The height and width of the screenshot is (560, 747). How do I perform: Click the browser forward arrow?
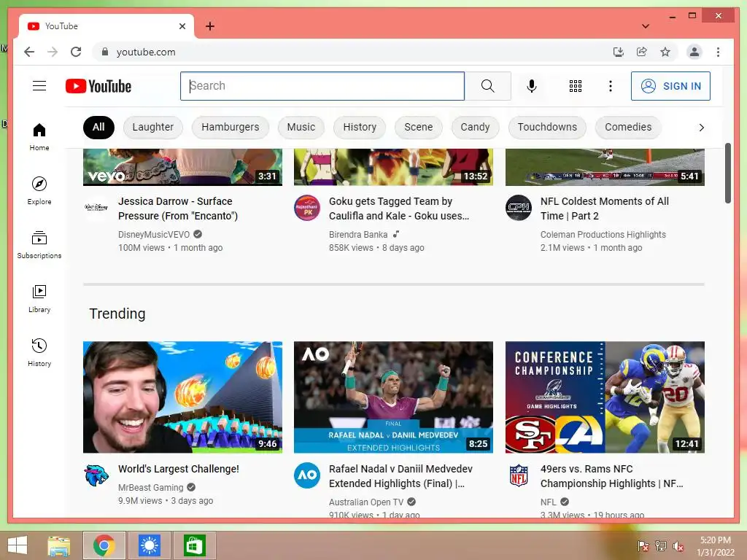53,52
